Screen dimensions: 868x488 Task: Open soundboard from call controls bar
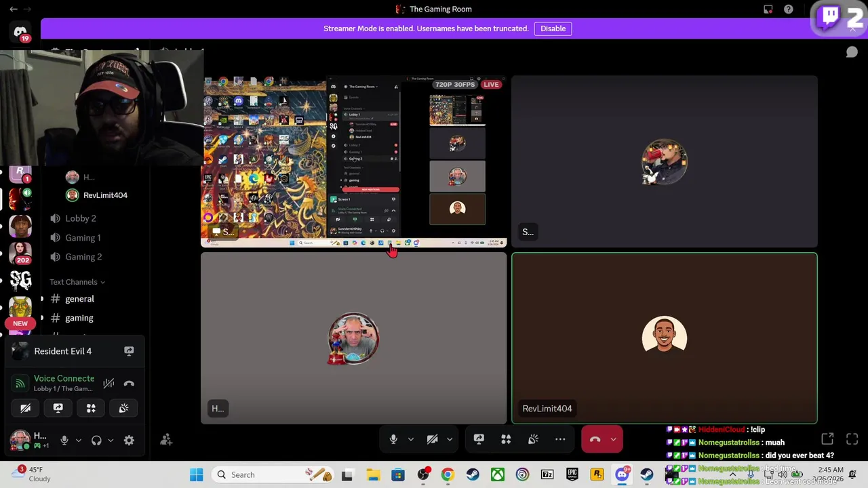(x=533, y=439)
